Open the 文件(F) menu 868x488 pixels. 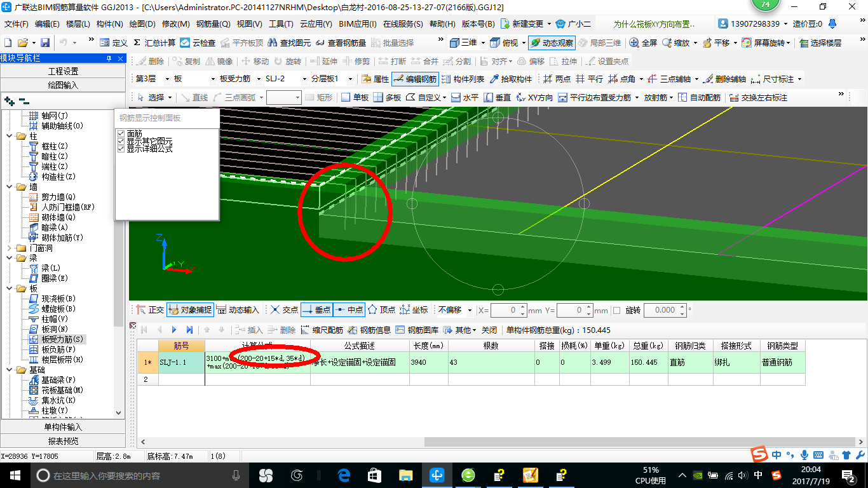tap(17, 24)
